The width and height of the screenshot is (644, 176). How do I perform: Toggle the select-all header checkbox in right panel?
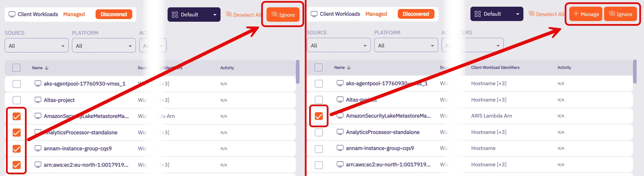click(x=319, y=67)
